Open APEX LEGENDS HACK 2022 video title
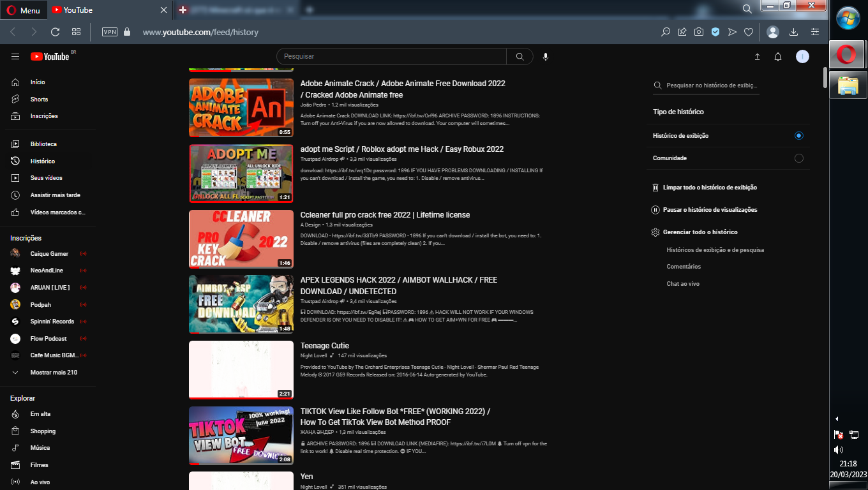Screen dimensions: 868x490 pyautogui.click(x=399, y=286)
